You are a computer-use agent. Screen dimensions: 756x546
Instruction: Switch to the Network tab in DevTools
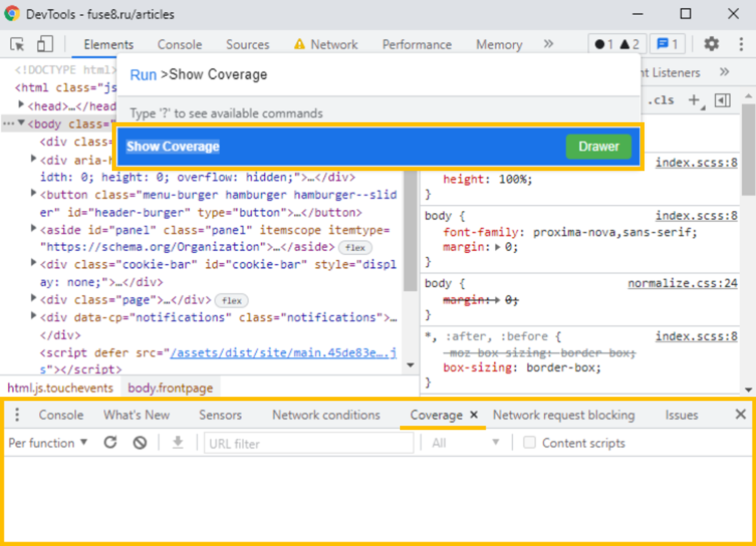coord(333,44)
